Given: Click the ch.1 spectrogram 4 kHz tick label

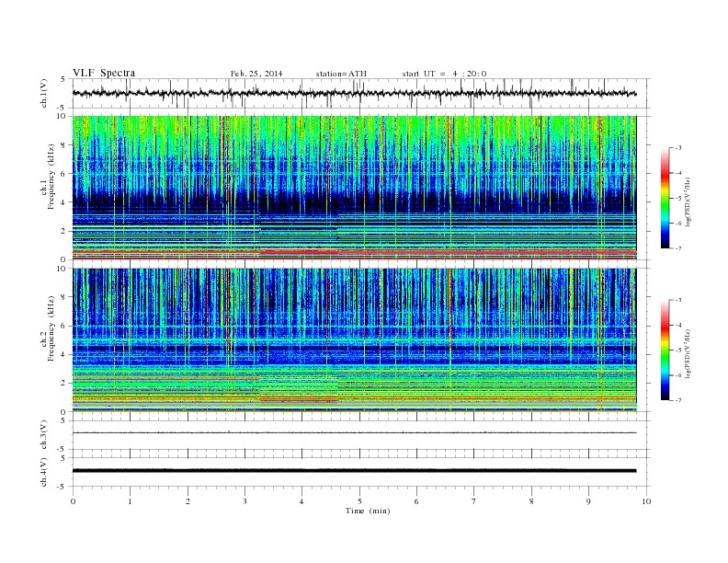Looking at the screenshot, I should (63, 202).
